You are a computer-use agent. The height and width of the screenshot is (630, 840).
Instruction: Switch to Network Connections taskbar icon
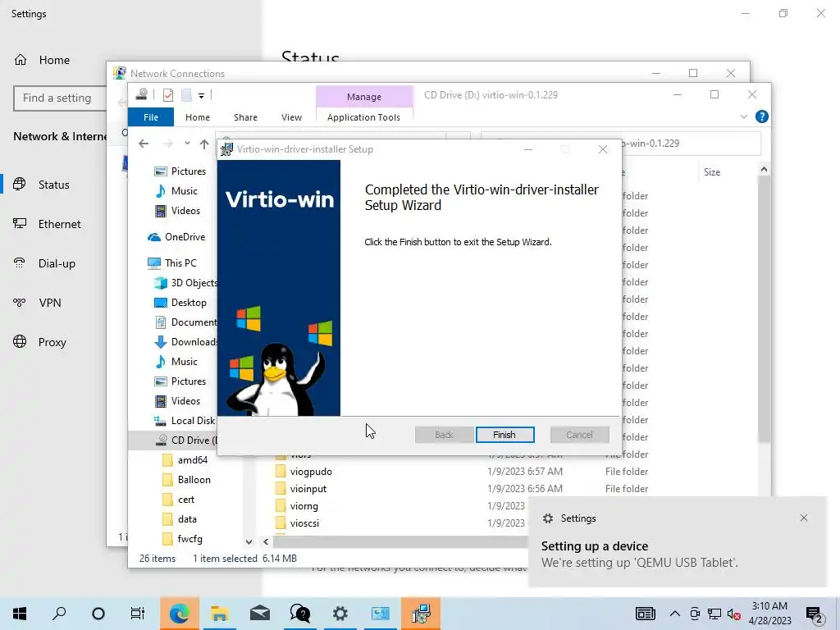381,614
